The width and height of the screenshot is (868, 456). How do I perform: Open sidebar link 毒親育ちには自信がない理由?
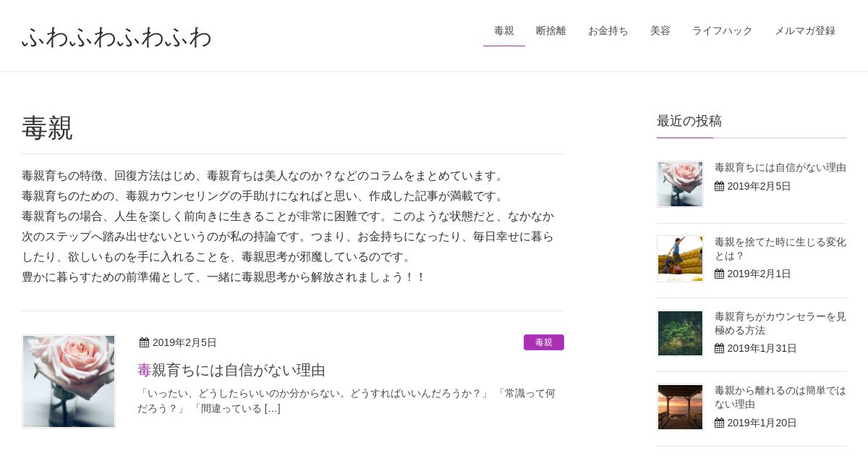point(780,167)
